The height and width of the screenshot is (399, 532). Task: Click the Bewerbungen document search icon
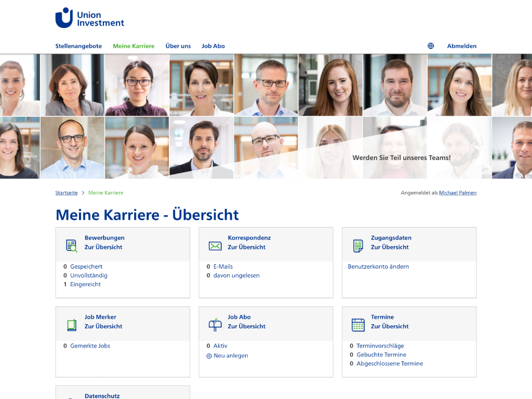(72, 246)
